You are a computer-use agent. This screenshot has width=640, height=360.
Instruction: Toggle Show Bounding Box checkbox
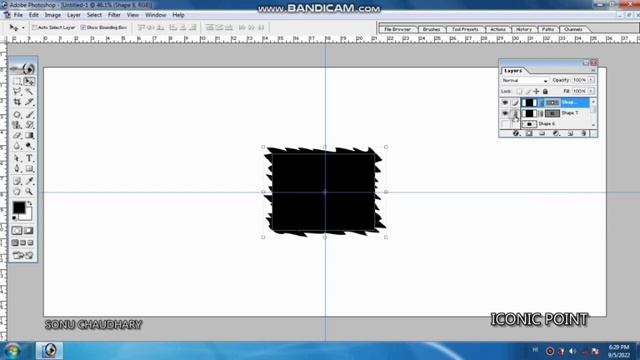pos(83,27)
